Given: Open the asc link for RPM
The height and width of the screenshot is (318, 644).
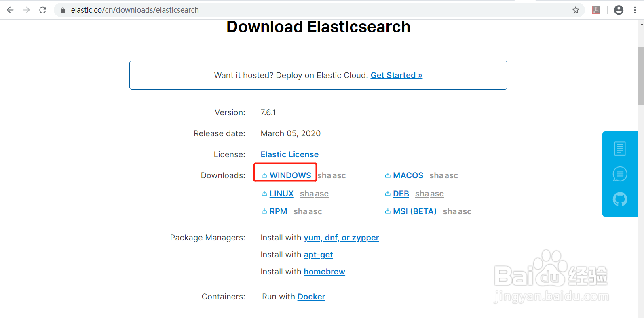Looking at the screenshot, I should [x=315, y=211].
